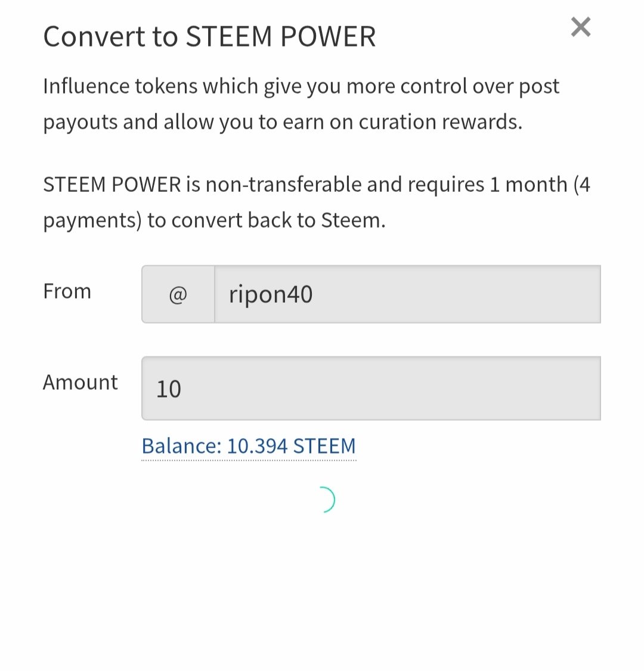Place cursor on the number 10 in Amount
Screen dimensions: 644x671
169,389
